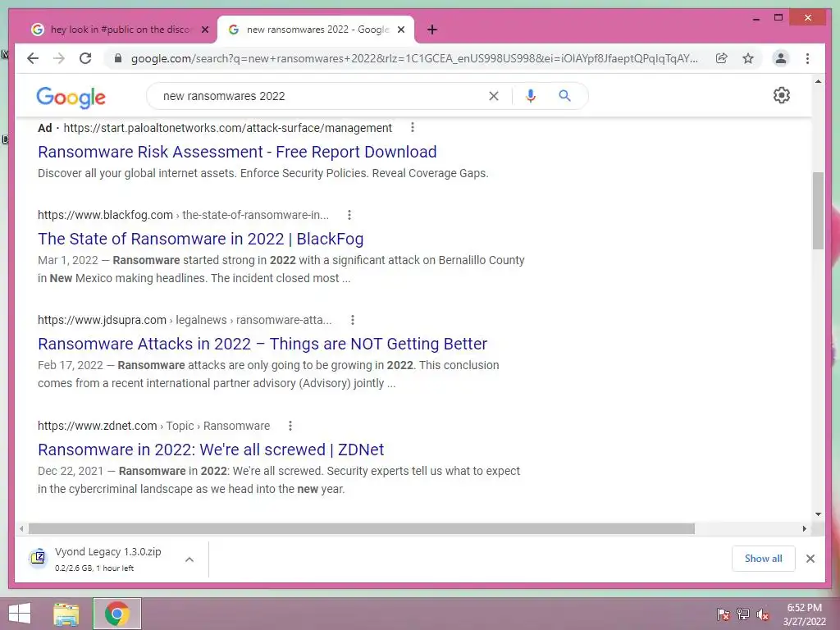Expand download options chevron for Vyond zip

point(189,559)
